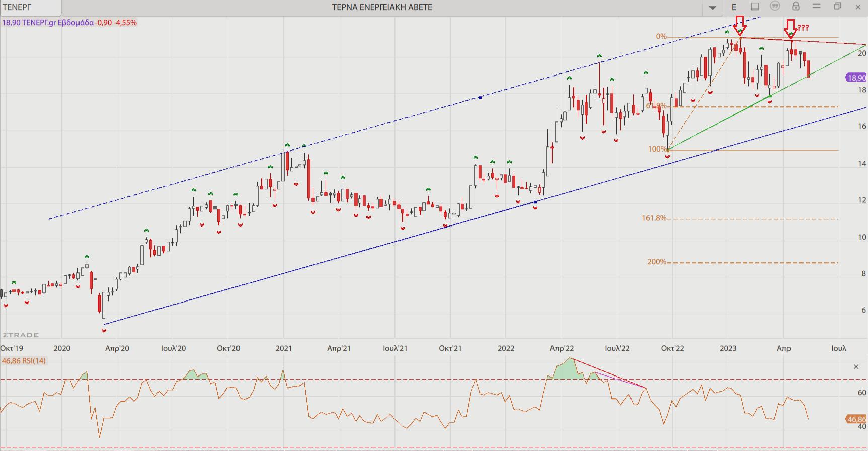Click the 'Οκτ'20' time axis label

pyautogui.click(x=228, y=348)
